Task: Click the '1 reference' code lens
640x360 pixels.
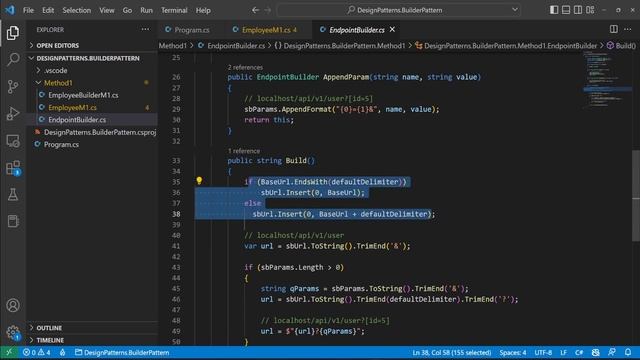Action: tap(244, 151)
